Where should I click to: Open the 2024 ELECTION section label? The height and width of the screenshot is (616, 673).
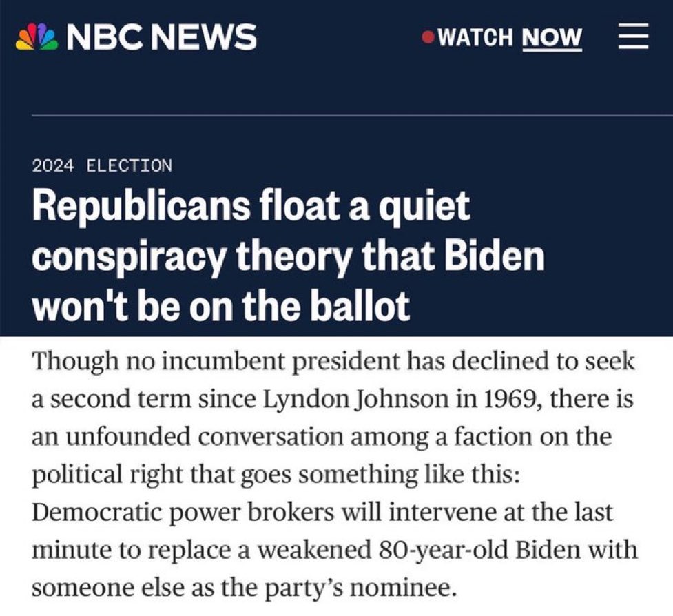(102, 165)
